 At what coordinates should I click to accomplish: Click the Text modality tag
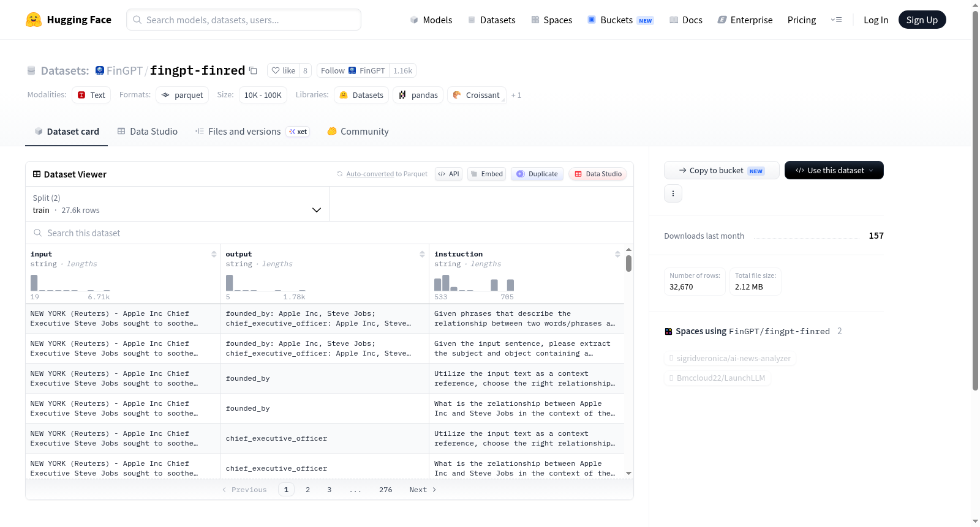(x=91, y=95)
